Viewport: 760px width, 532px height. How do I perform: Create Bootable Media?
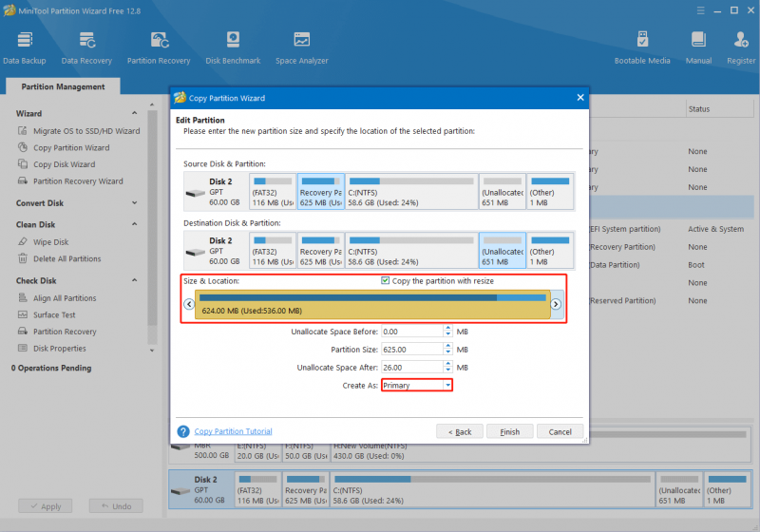[x=642, y=47]
